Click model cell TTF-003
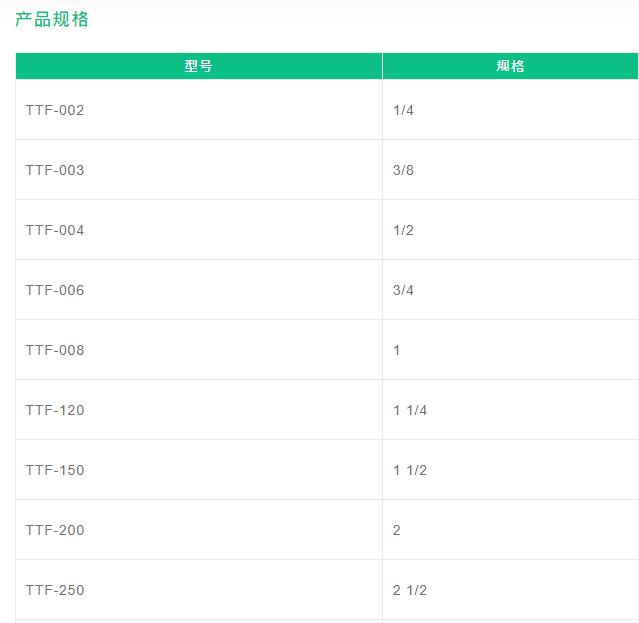This screenshot has height=623, width=639. pos(55,170)
